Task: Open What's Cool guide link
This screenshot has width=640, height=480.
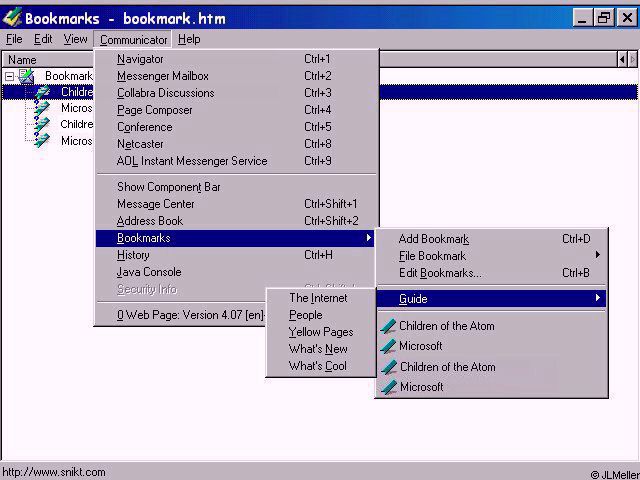Action: [x=317, y=366]
